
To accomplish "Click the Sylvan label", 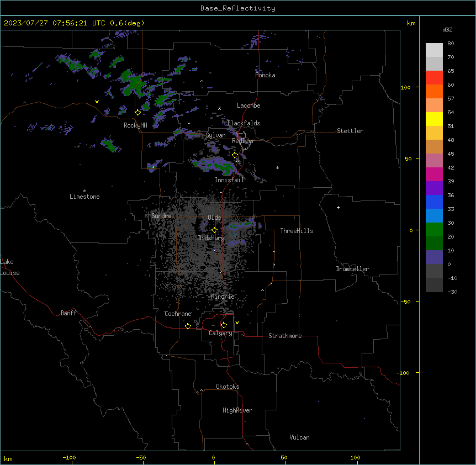I will 215,135.
